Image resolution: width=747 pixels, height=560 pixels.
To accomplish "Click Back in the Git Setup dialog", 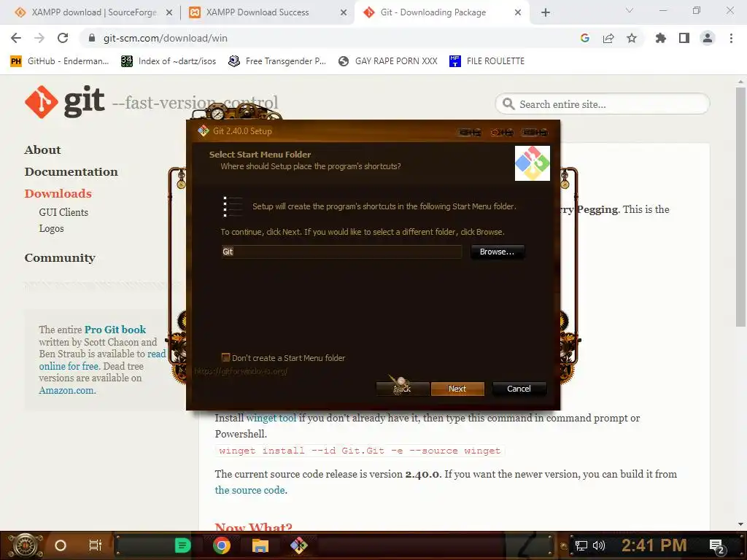I will (403, 389).
